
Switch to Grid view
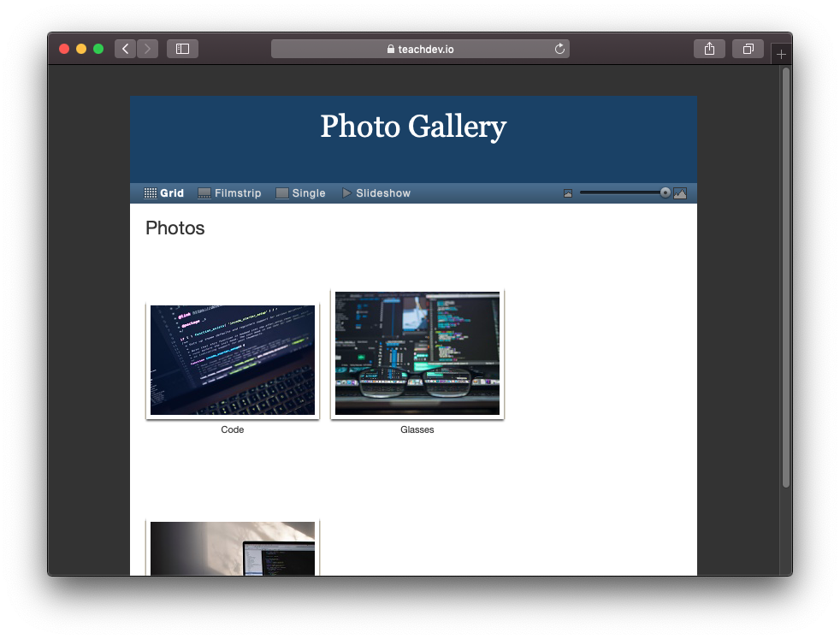(x=164, y=193)
